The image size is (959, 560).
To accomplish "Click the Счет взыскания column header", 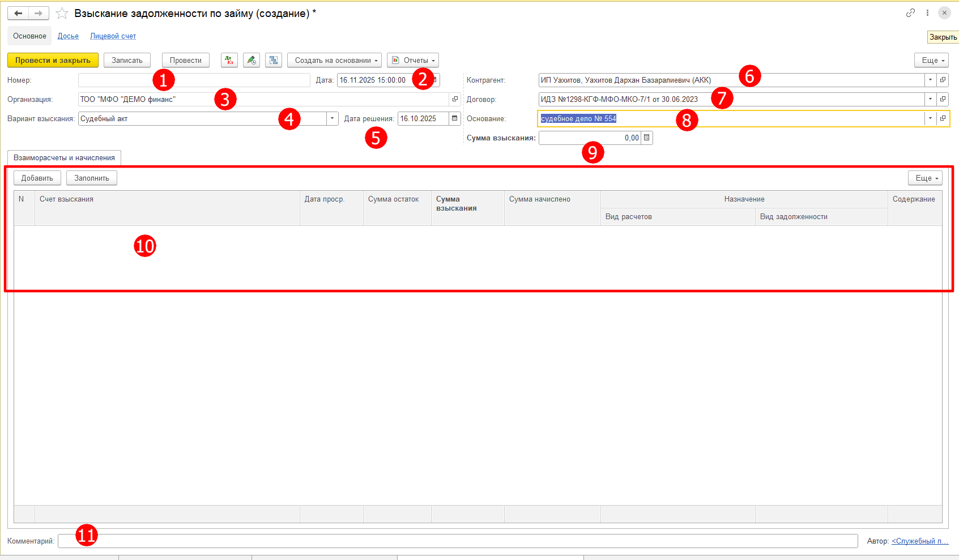I will click(x=167, y=208).
